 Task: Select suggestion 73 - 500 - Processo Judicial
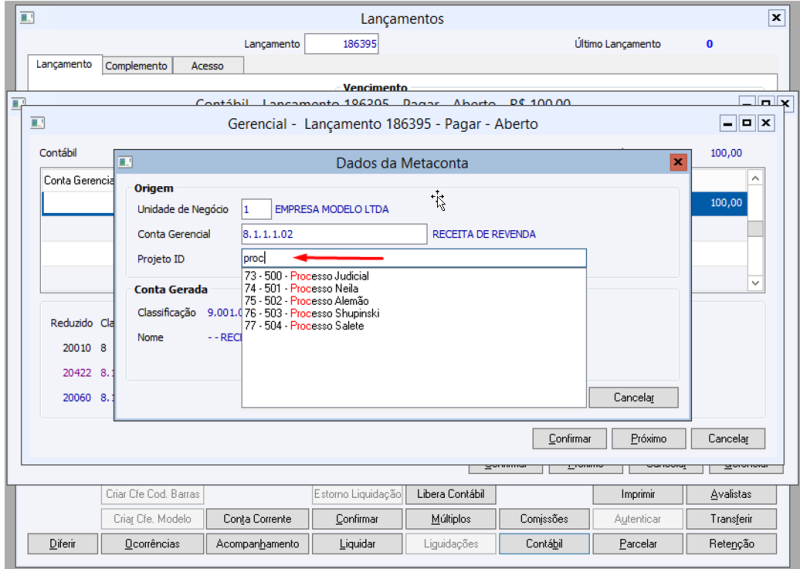(307, 276)
